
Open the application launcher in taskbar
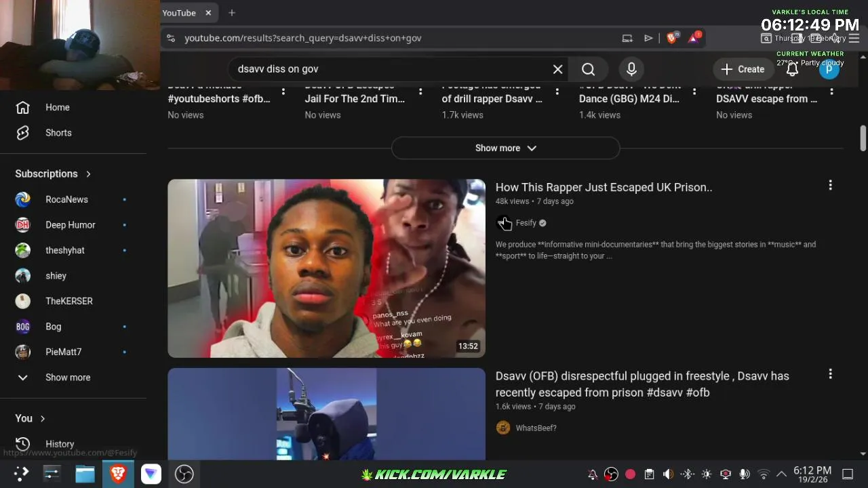[22, 474]
